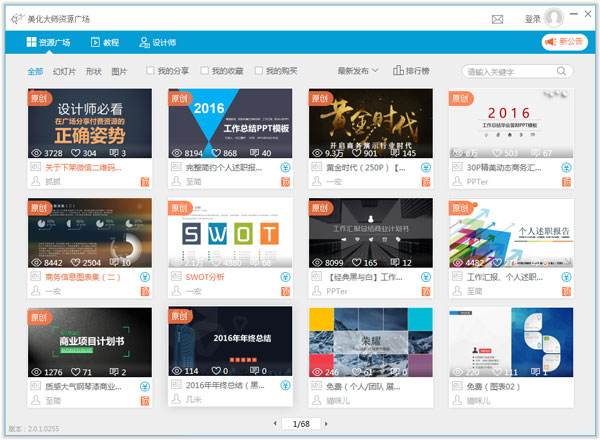600x440 pixels.
Task: Click the 新公告 announcement megaphone button
Action: click(563, 42)
